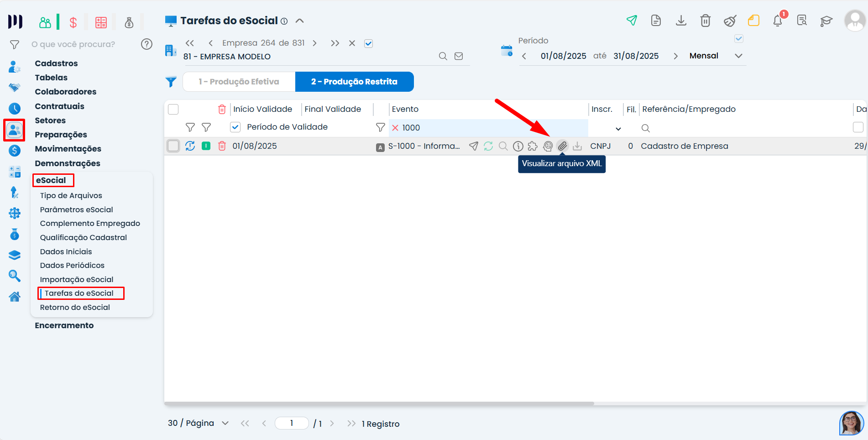This screenshot has width=868, height=440.
Task: Click the help question mark by search box
Action: click(146, 44)
